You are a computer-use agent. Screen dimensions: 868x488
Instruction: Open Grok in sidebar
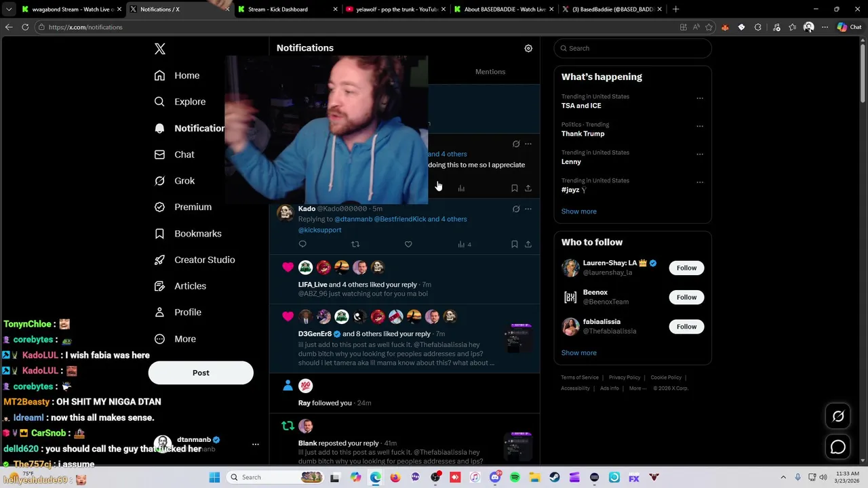point(174,181)
